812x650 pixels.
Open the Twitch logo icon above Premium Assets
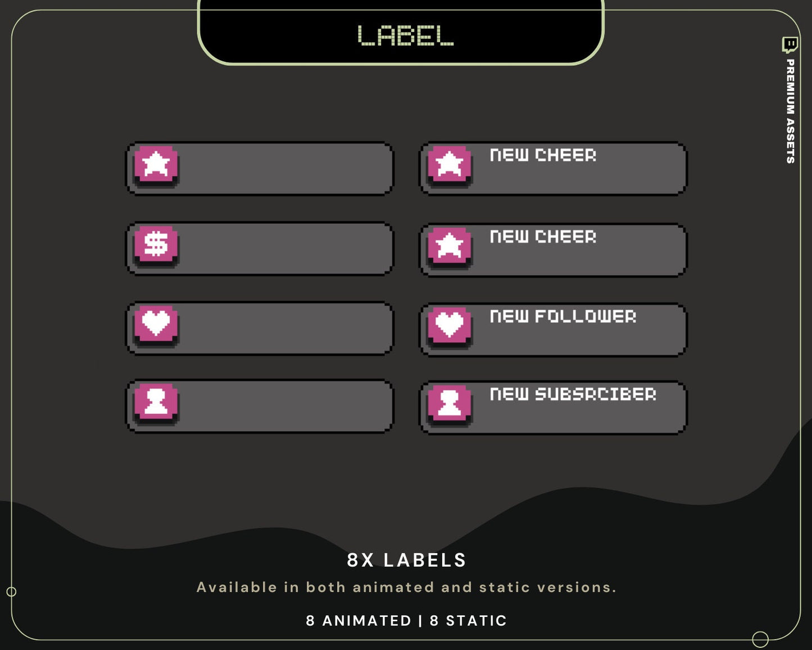click(790, 44)
